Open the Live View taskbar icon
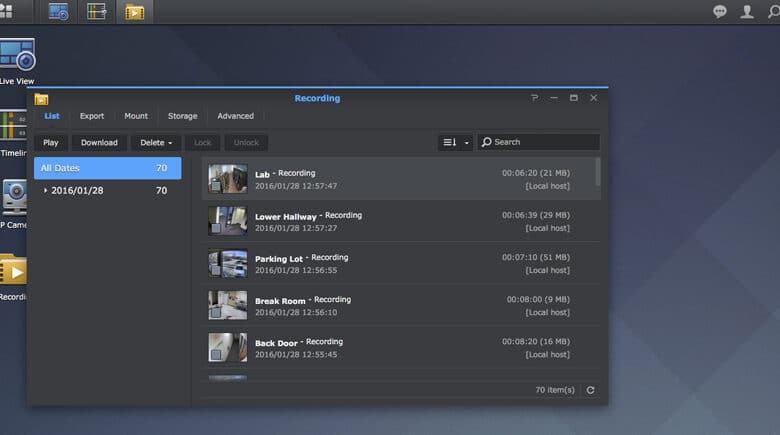The height and width of the screenshot is (435, 780). pyautogui.click(x=58, y=11)
